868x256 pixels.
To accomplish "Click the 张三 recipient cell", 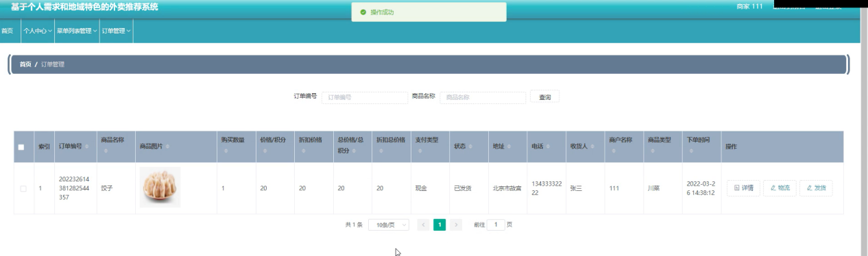I will click(x=576, y=188).
